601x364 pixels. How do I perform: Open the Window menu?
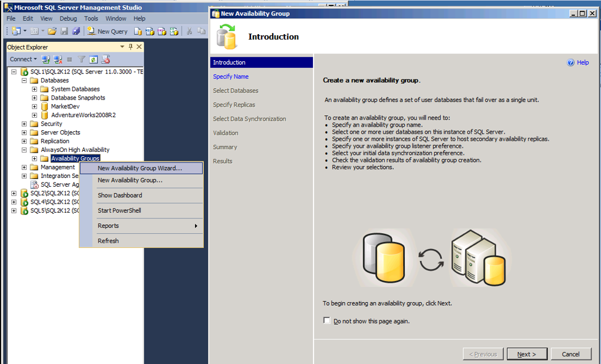coord(115,18)
